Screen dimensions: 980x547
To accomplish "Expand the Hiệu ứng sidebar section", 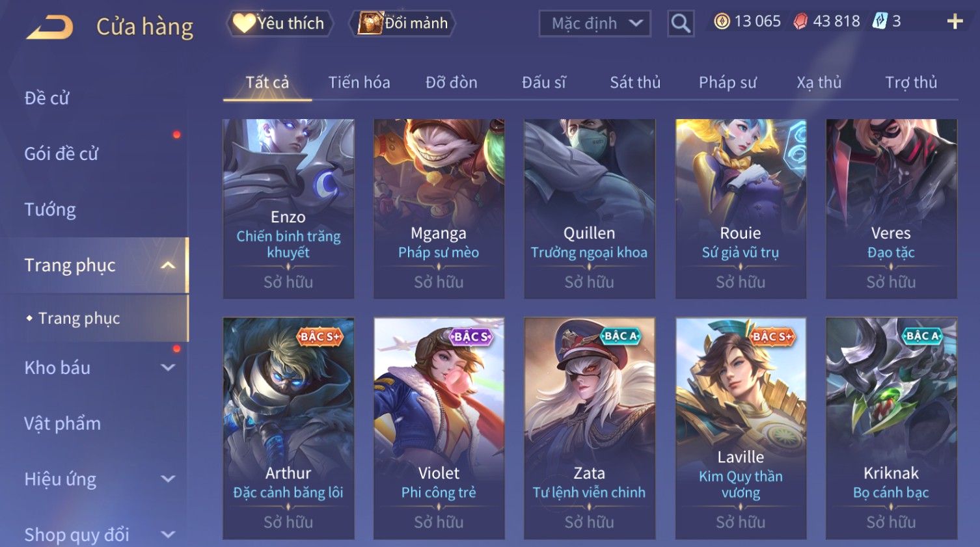I will [168, 479].
